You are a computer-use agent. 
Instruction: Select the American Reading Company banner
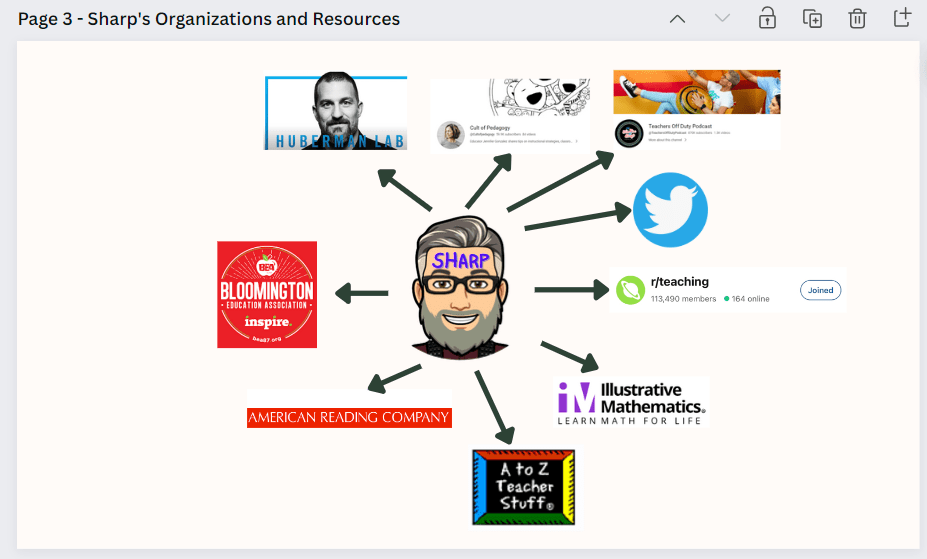(x=349, y=417)
